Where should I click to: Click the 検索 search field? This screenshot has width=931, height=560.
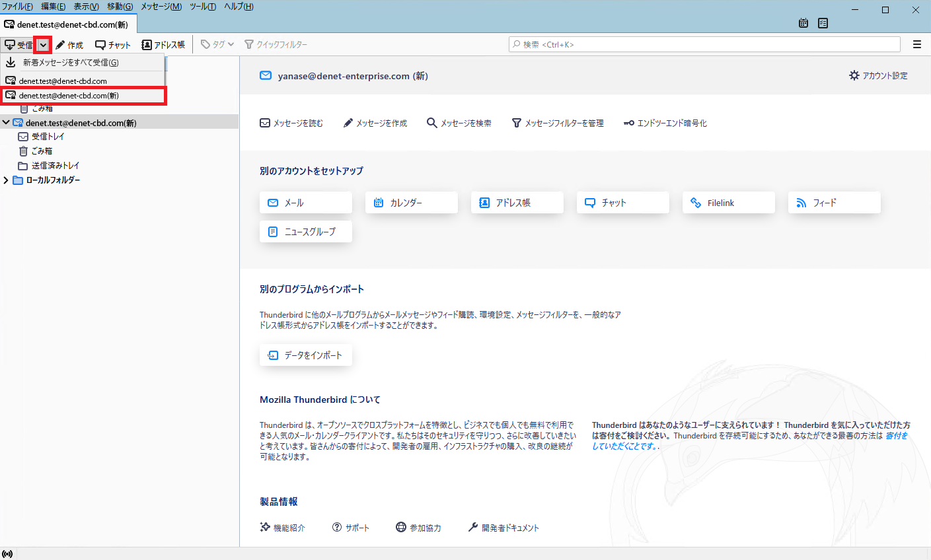pyautogui.click(x=704, y=44)
